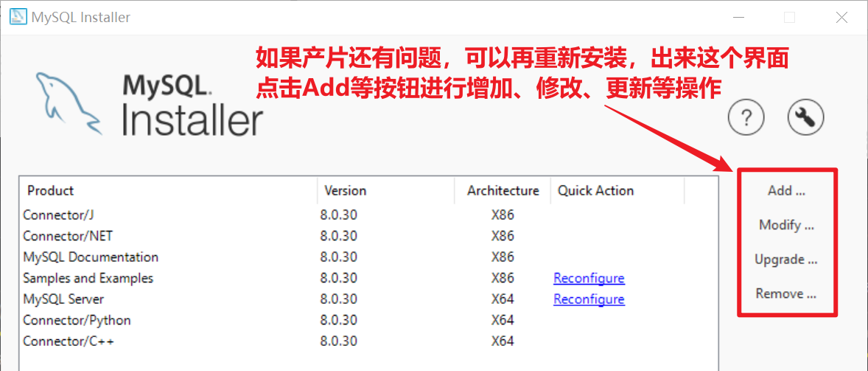Click the Upgrade ... button
The height and width of the screenshot is (371, 868).
coord(786,259)
